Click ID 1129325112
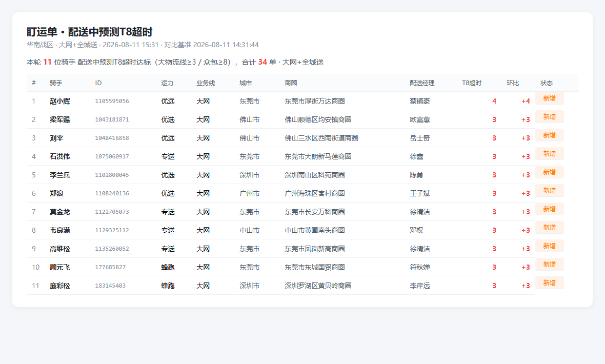 [x=112, y=230]
